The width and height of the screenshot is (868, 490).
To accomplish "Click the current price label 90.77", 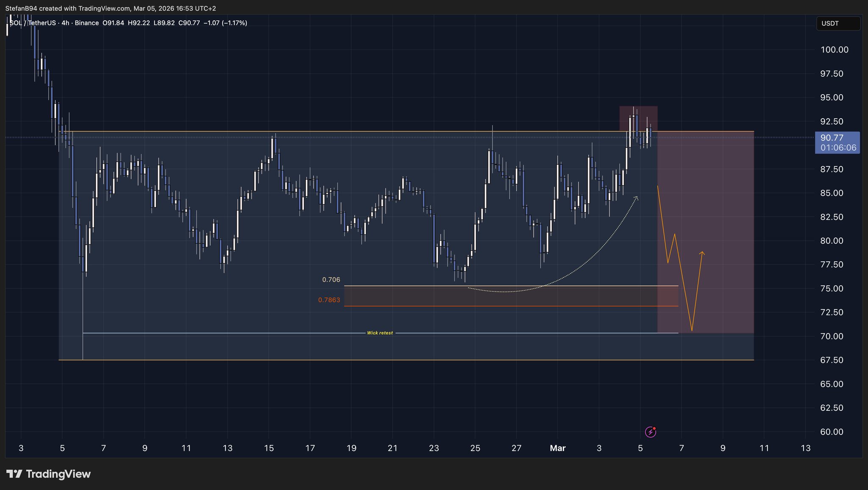I will [832, 138].
